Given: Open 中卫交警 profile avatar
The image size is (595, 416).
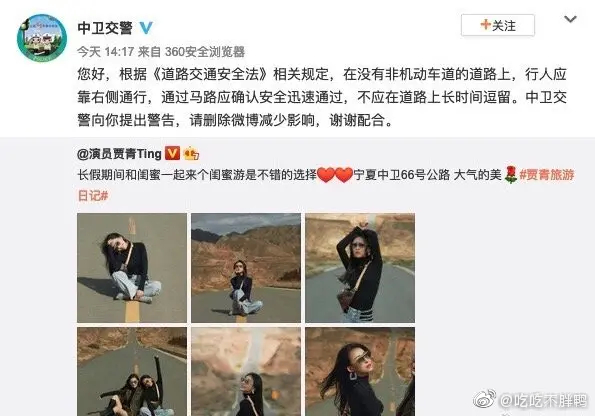Looking at the screenshot, I should [42, 38].
